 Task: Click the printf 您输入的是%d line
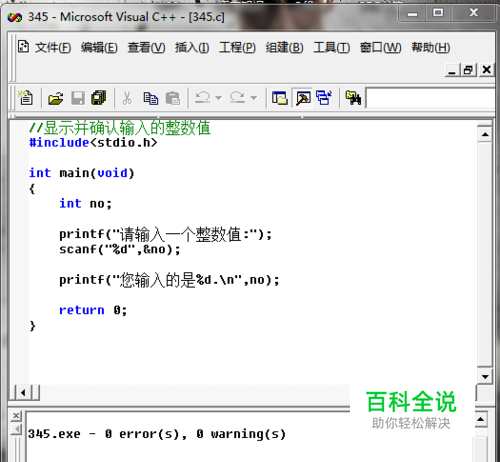[x=169, y=280]
